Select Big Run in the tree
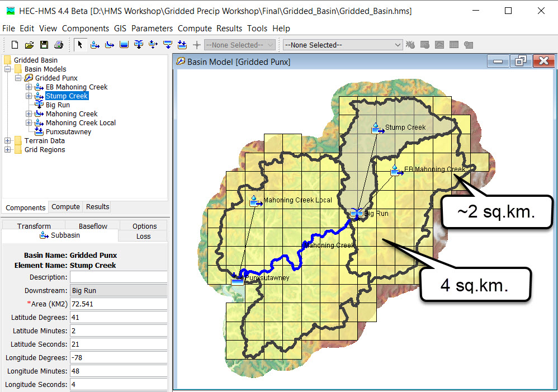 coord(58,105)
